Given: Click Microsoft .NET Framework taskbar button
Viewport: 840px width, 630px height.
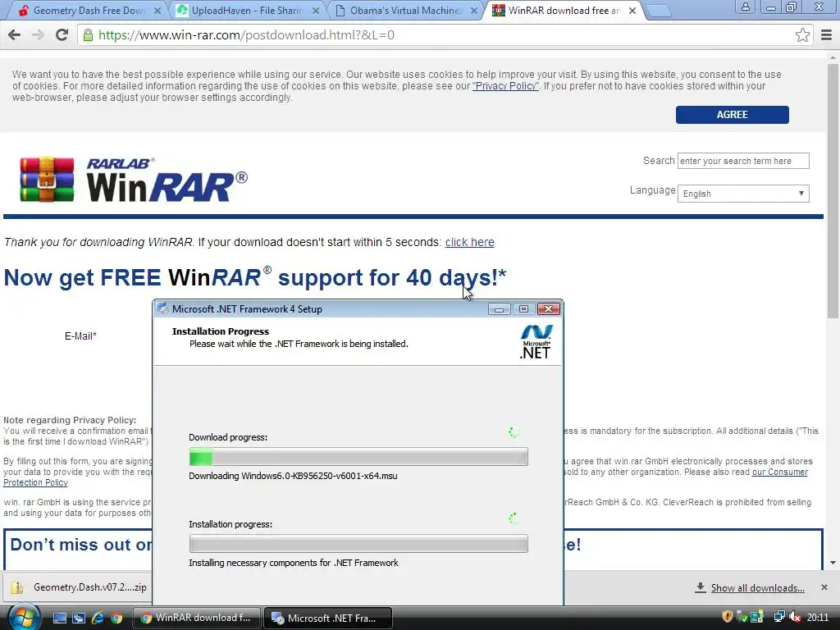Looking at the screenshot, I should pyautogui.click(x=328, y=618).
